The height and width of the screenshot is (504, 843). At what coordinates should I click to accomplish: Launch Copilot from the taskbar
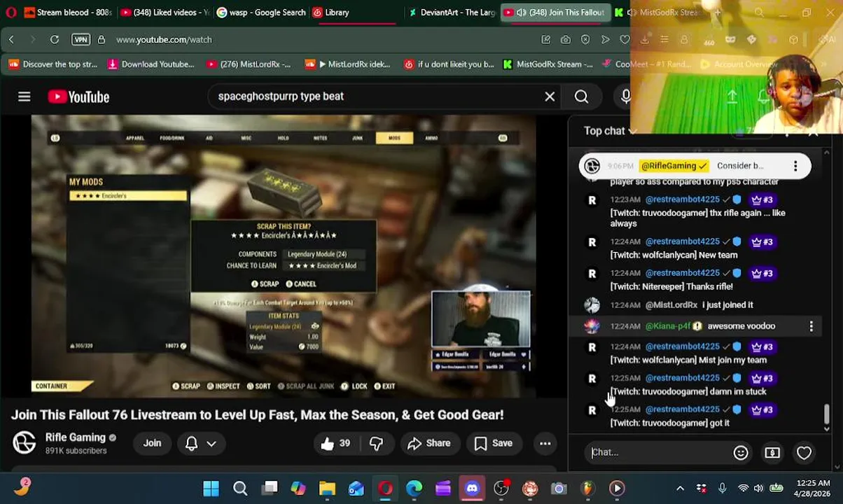coord(298,489)
